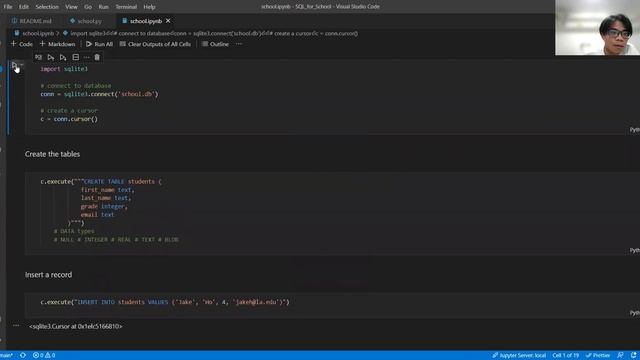This screenshot has width=640, height=360.
Task: Expand the run cell options arrow
Action: click(22, 65)
